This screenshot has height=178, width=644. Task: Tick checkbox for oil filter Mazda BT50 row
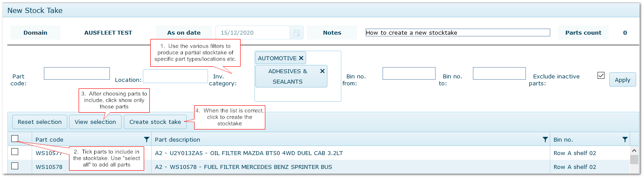click(x=15, y=152)
